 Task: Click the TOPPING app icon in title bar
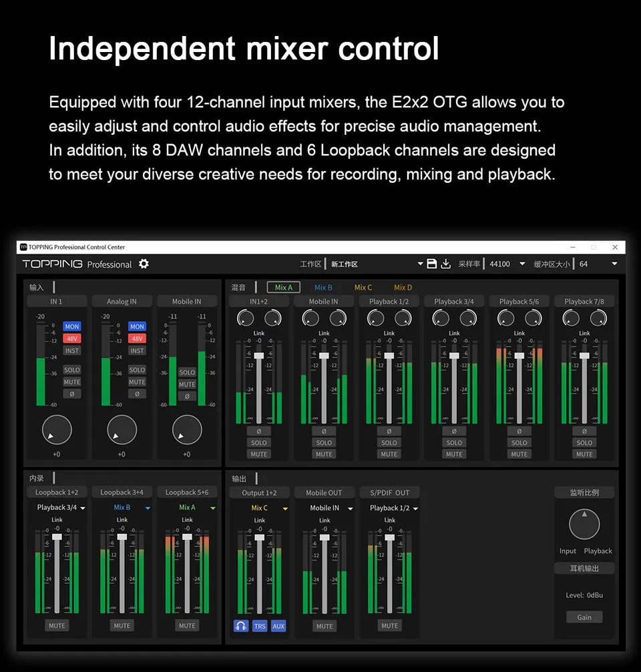pos(22,246)
